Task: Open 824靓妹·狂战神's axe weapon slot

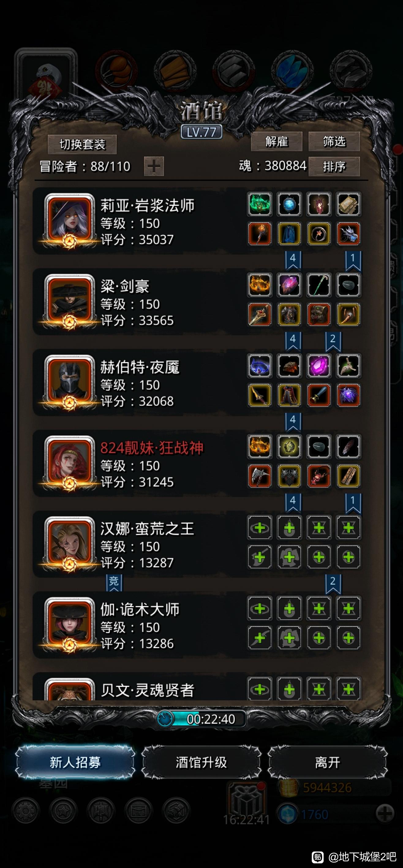Action: point(260,476)
